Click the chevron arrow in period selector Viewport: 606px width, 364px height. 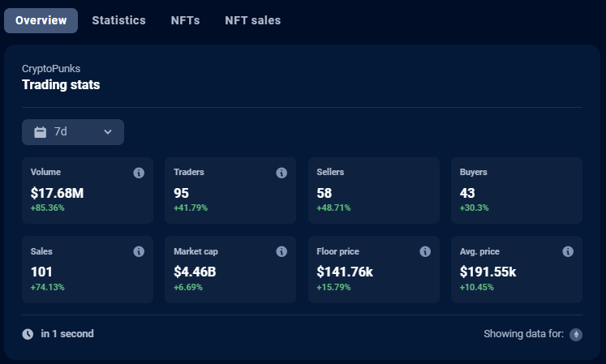click(108, 132)
